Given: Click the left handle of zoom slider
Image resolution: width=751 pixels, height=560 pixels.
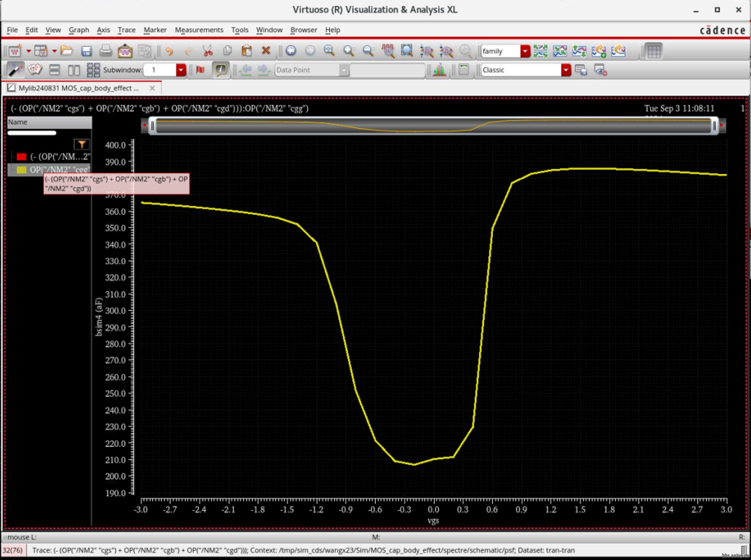Looking at the screenshot, I should pyautogui.click(x=152, y=126).
